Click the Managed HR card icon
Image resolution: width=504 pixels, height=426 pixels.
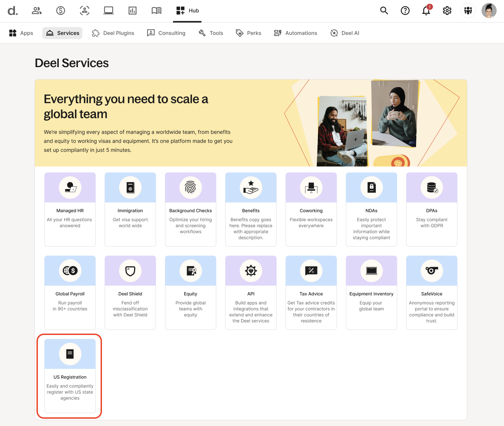coord(70,188)
